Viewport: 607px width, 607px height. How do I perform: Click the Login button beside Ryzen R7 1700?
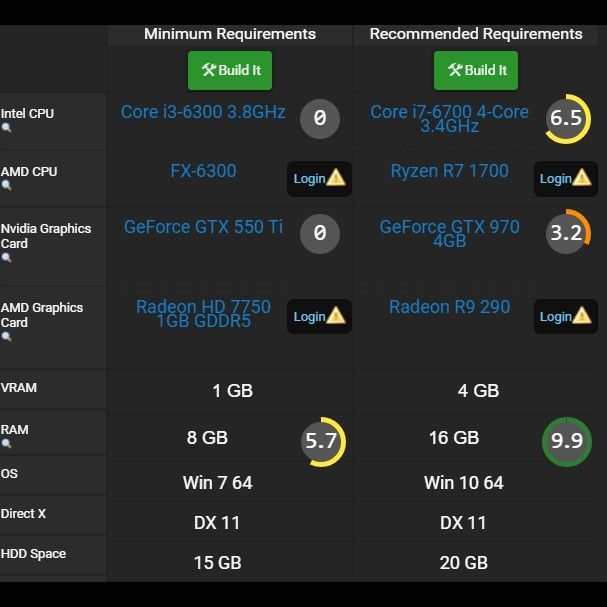(566, 178)
